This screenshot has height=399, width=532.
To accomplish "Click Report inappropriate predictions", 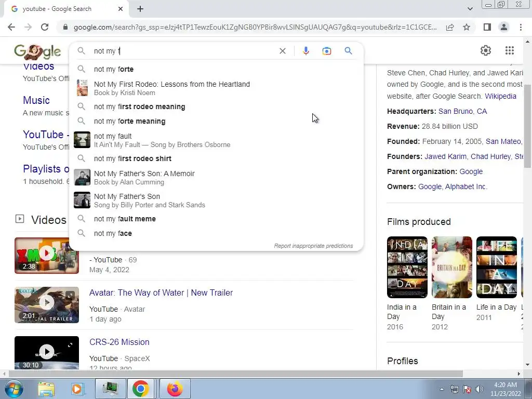I will [313, 246].
